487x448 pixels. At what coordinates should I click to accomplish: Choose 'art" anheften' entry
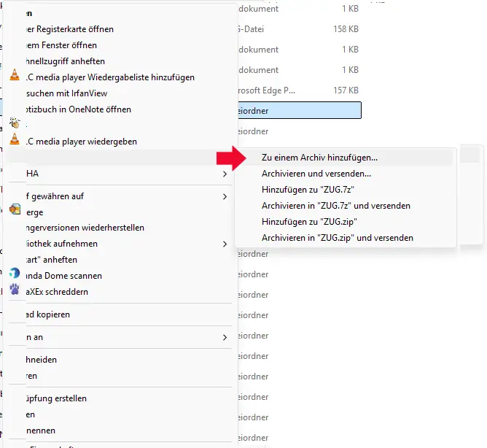click(52, 260)
